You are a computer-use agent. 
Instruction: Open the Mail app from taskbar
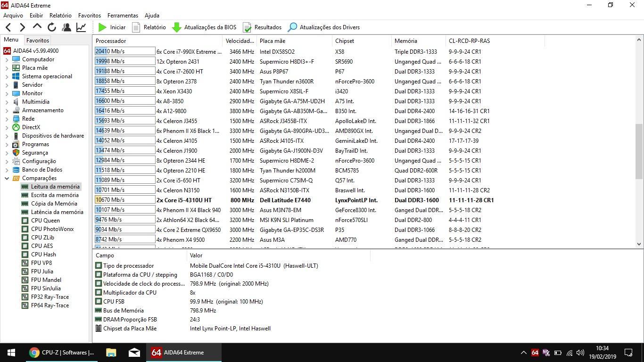coord(134,353)
